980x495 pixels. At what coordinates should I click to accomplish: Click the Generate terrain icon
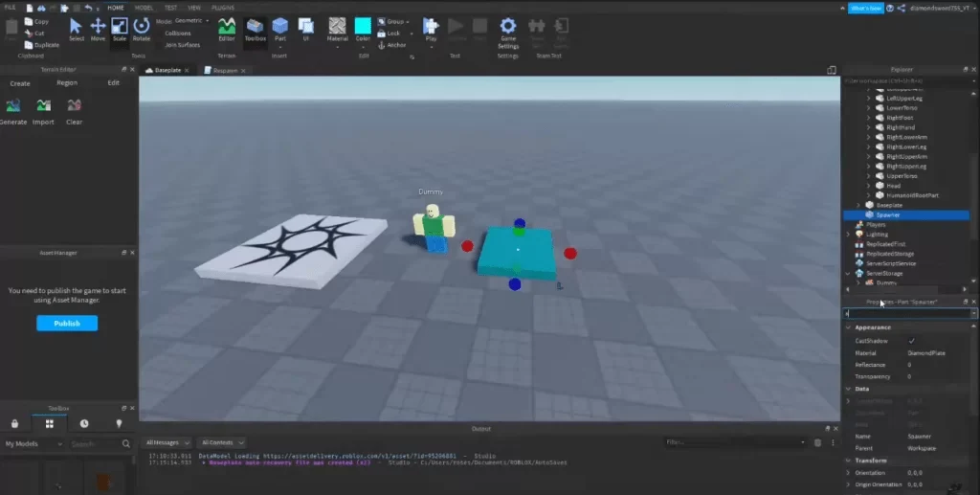(13, 105)
